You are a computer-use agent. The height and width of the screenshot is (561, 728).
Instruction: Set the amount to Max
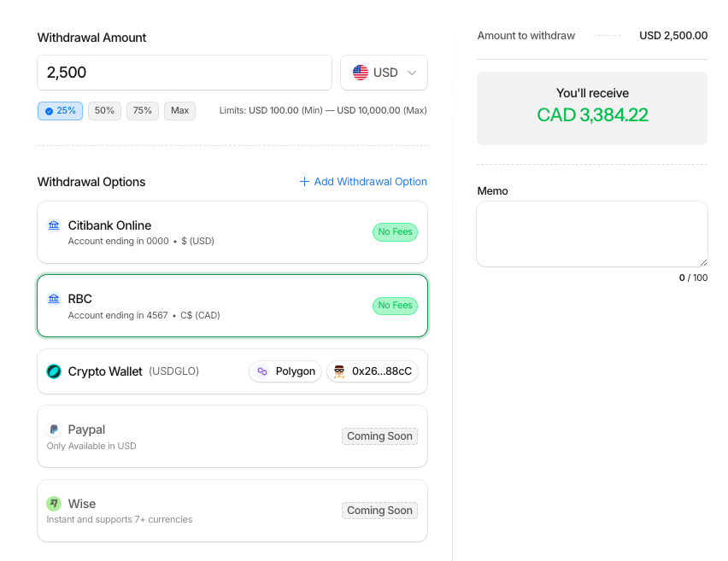179,111
